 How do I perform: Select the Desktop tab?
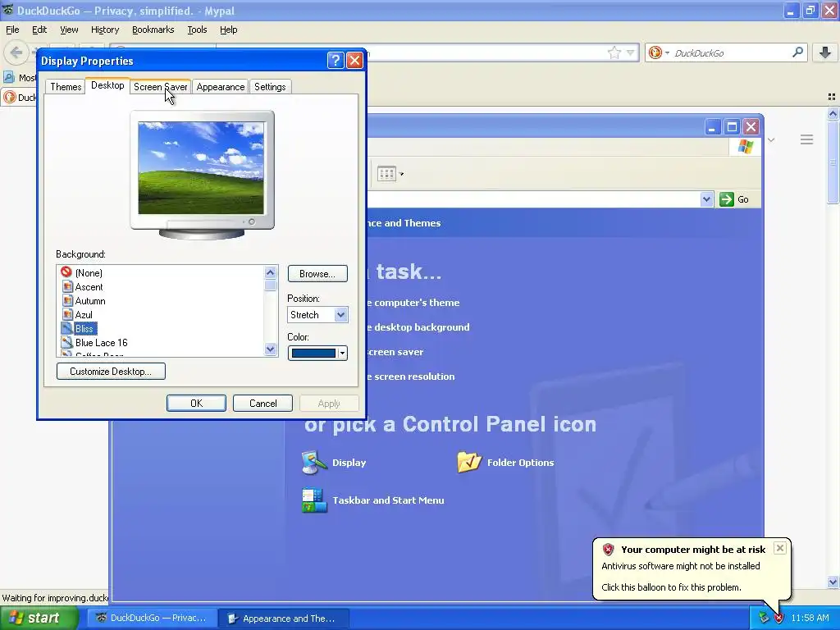[107, 85]
